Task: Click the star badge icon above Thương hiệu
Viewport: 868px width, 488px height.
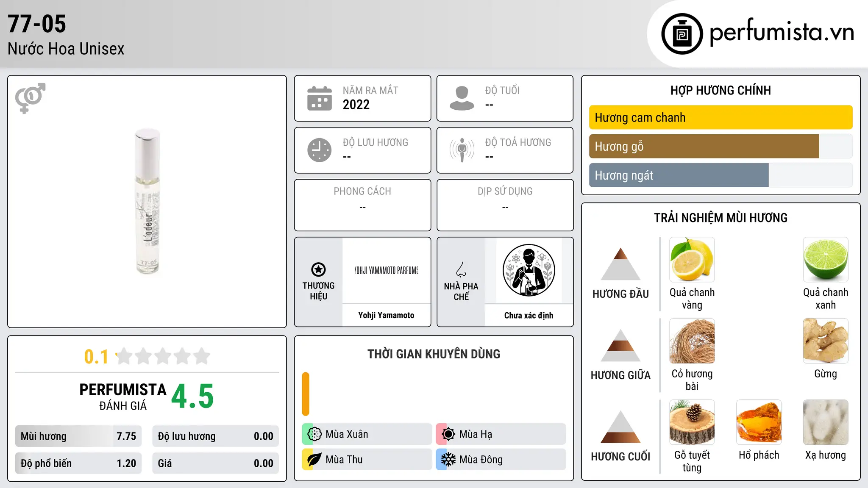Action: click(318, 269)
